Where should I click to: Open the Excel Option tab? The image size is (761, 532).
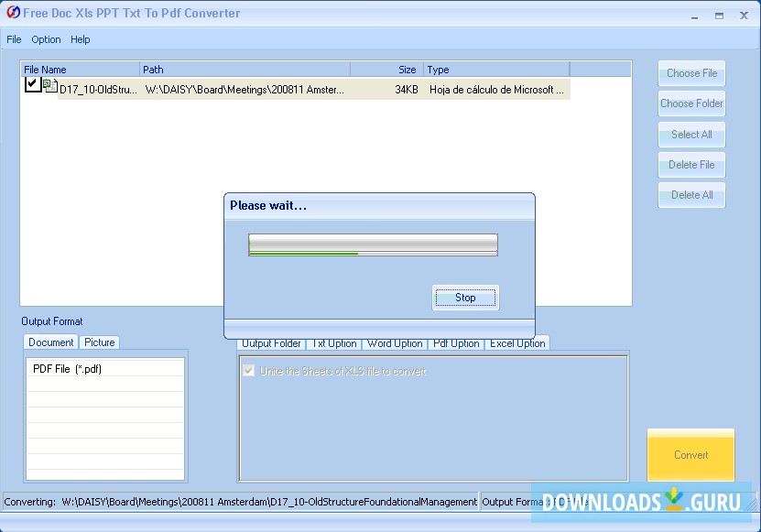pyautogui.click(x=517, y=343)
